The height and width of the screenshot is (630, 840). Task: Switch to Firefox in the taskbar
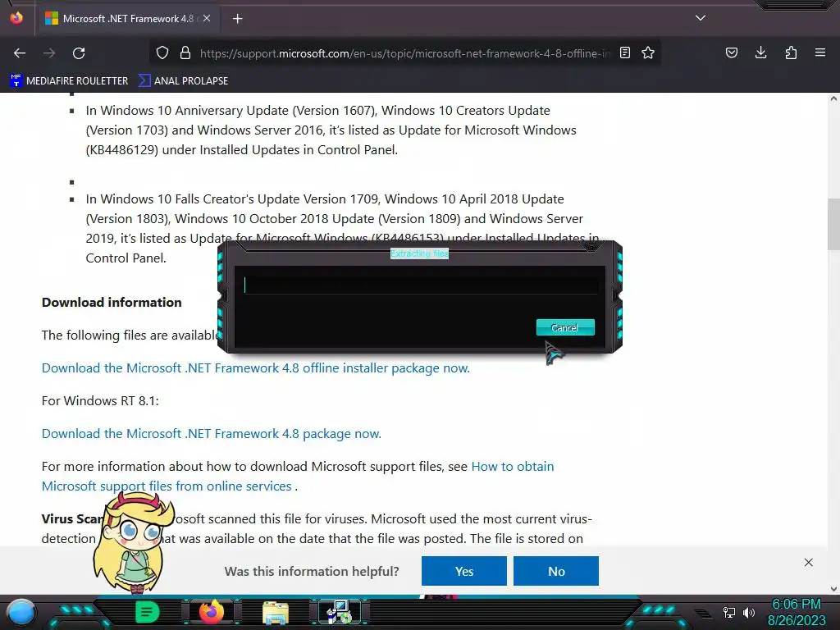(x=212, y=612)
